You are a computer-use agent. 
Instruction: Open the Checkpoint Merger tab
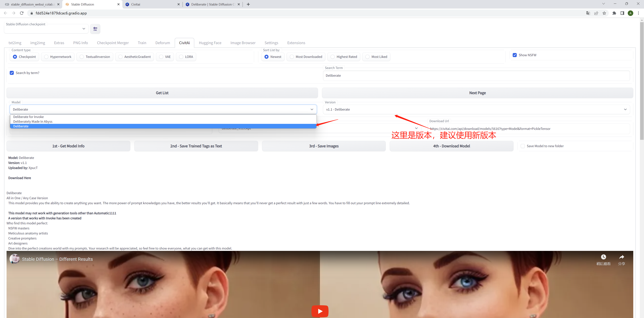point(113,43)
